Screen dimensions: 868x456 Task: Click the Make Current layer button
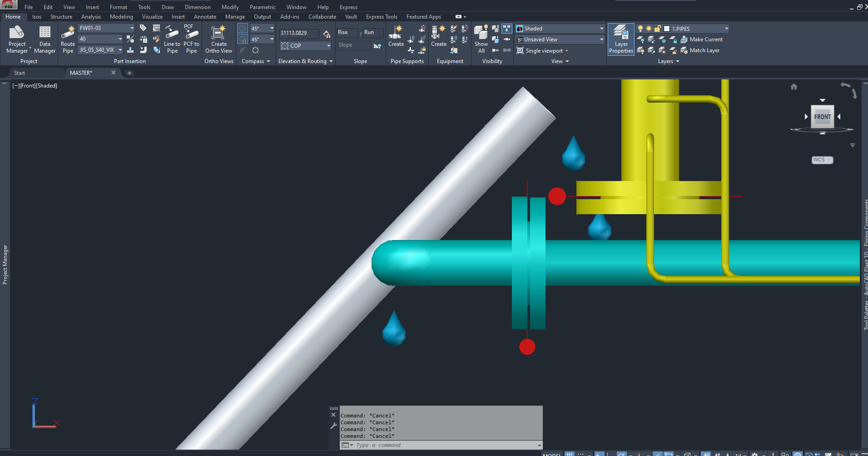(702, 39)
